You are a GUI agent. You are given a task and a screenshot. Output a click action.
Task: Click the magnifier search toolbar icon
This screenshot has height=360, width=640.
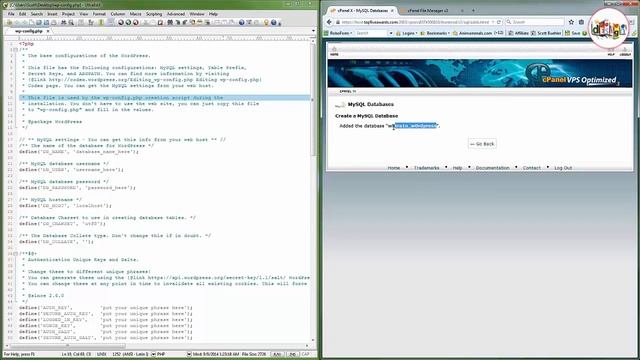coord(71,22)
